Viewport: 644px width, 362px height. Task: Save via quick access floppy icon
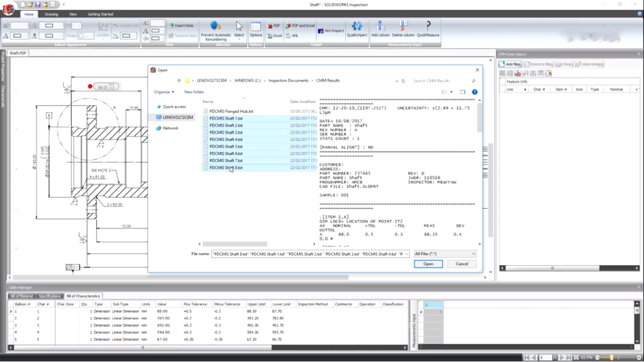tap(38, 4)
